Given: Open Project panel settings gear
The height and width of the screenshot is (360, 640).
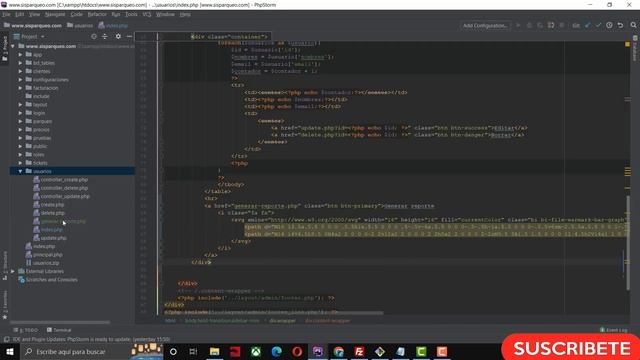Looking at the screenshot, I should [x=118, y=36].
